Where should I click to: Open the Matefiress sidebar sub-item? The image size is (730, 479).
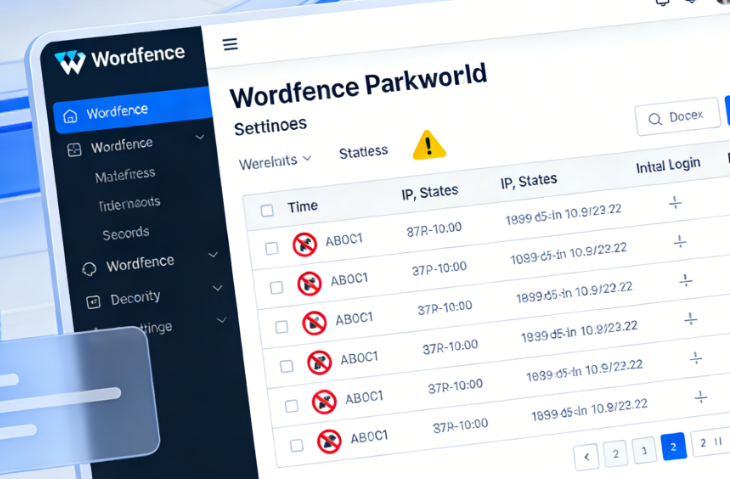tap(125, 175)
